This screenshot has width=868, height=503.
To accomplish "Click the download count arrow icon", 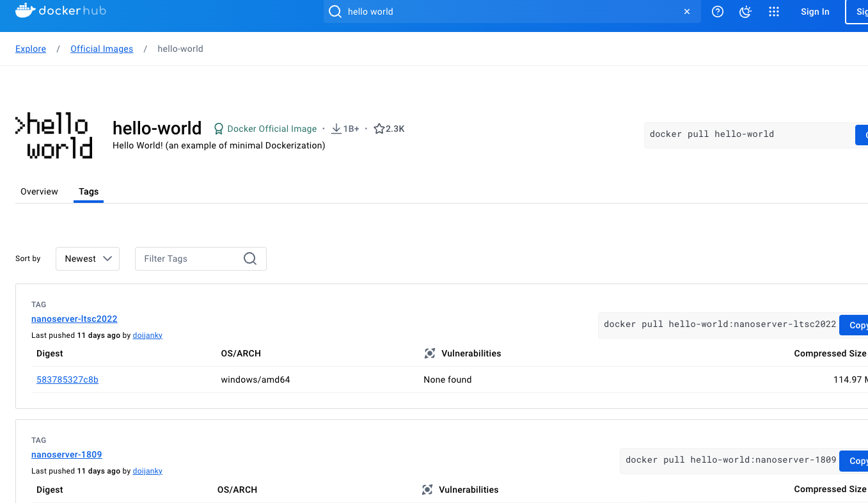I will 336,129.
